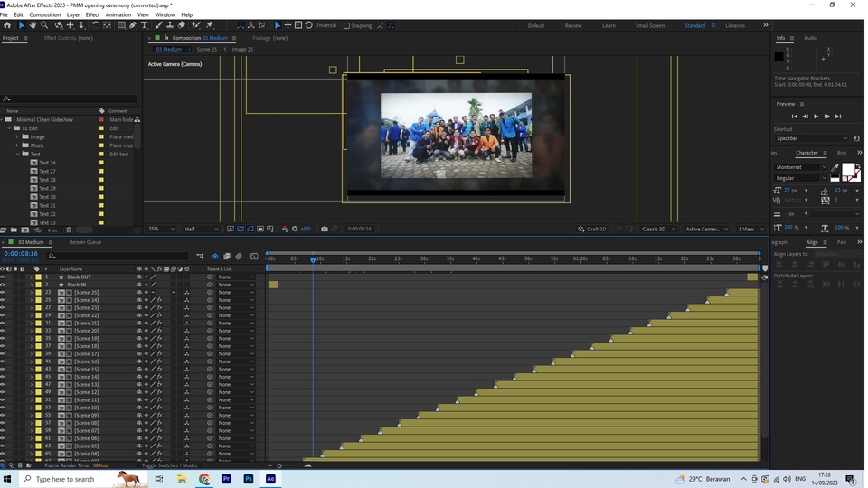
Task: Select the Pen tool
Action: (133, 25)
